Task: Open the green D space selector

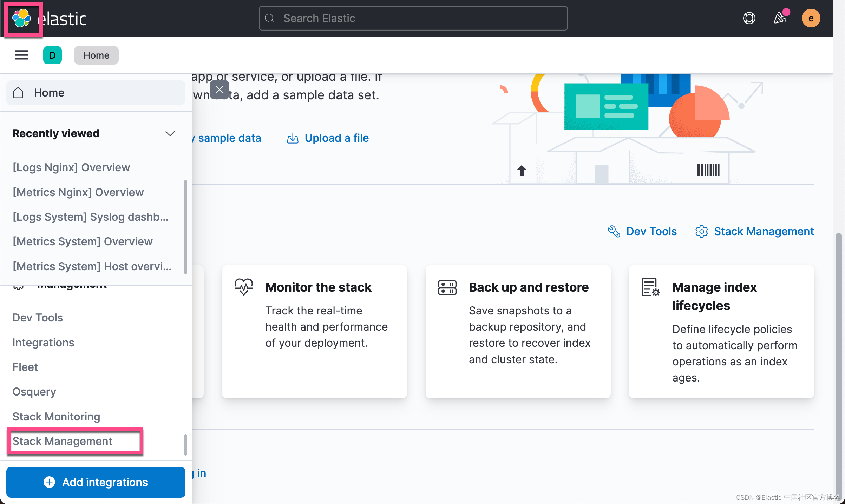Action: point(52,55)
